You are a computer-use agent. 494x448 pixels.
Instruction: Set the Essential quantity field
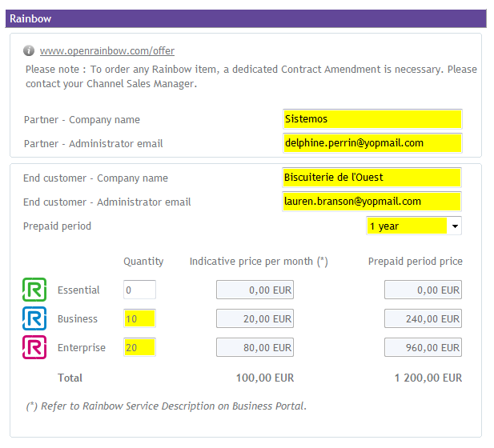pos(139,290)
